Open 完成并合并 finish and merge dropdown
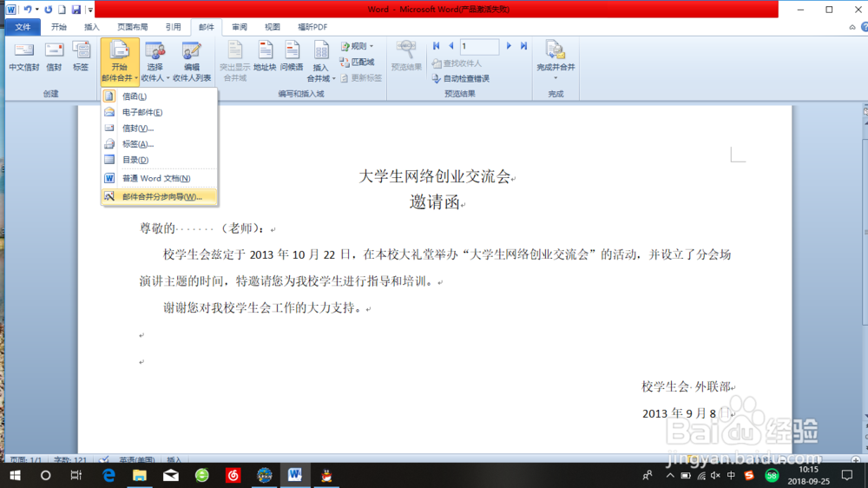The width and height of the screenshot is (868, 488). tap(556, 61)
